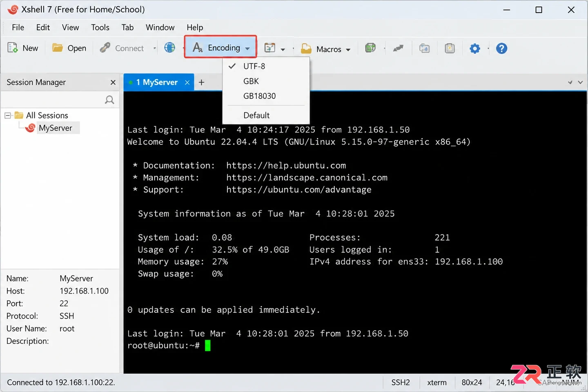Open the Macros dropdown
Screen dimensions: 588x392
(x=325, y=49)
